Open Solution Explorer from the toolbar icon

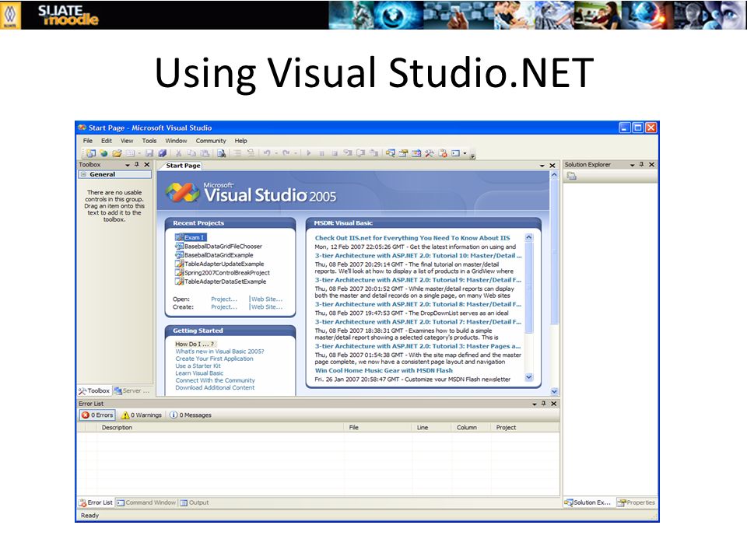point(390,153)
